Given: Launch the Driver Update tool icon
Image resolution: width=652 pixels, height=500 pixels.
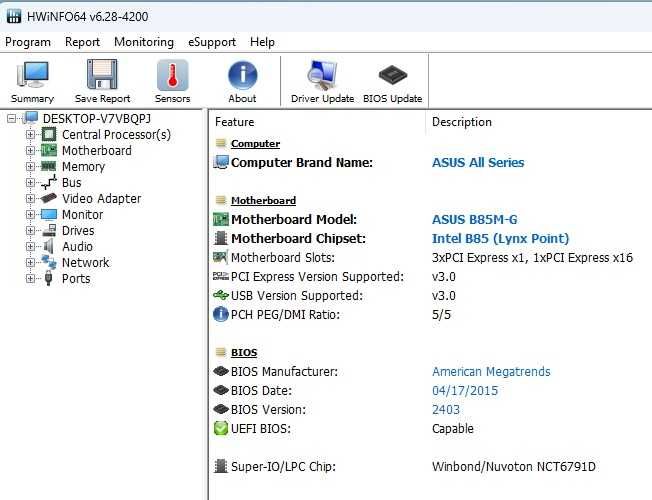Looking at the screenshot, I should [322, 75].
